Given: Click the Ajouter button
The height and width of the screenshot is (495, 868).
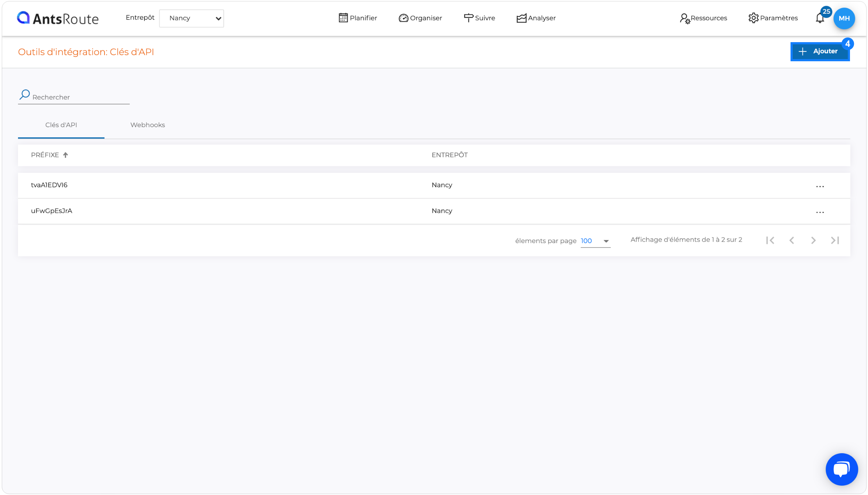Looking at the screenshot, I should pos(820,52).
